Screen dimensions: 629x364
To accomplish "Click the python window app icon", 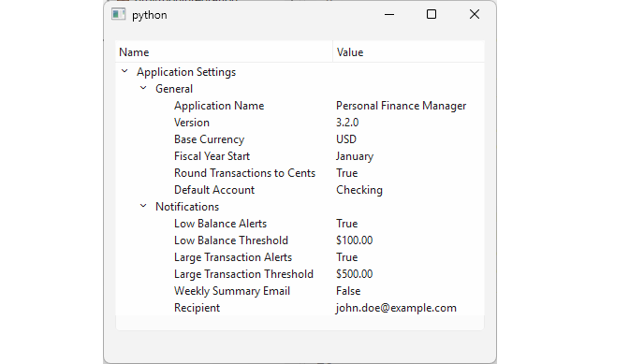I will (118, 14).
